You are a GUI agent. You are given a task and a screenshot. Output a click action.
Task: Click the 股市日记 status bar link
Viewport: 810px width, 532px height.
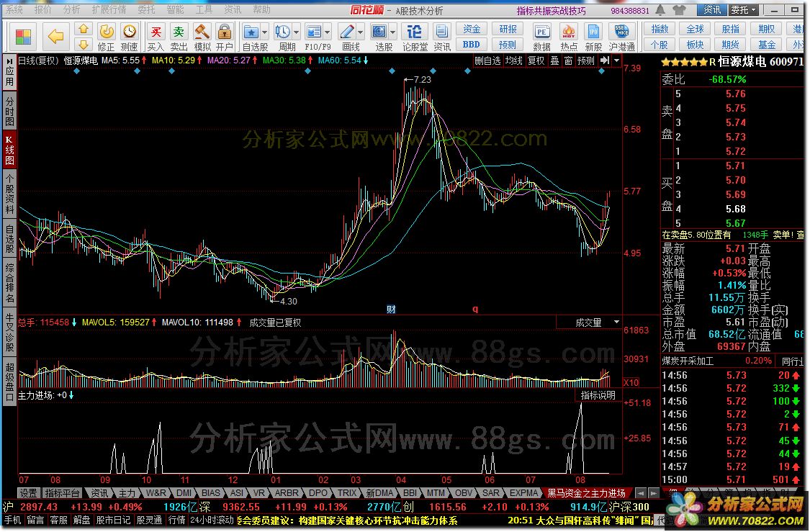coord(113,520)
